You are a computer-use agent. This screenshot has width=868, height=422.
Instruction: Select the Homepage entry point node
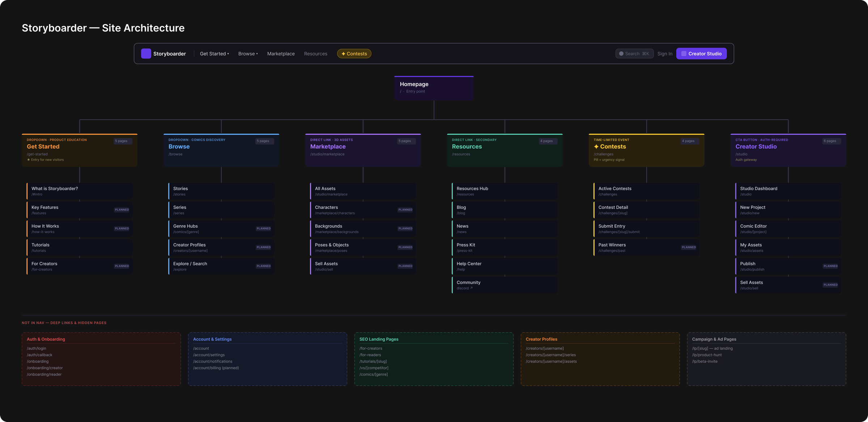click(x=434, y=88)
